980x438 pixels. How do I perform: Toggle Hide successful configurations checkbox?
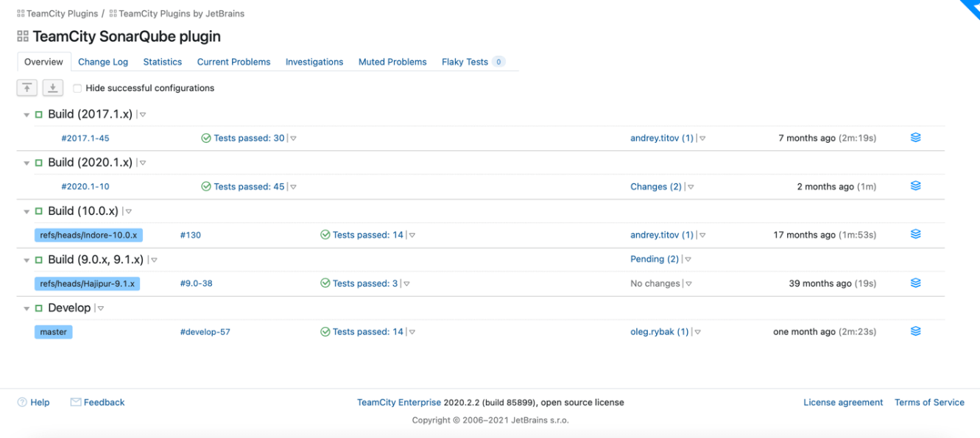click(77, 88)
